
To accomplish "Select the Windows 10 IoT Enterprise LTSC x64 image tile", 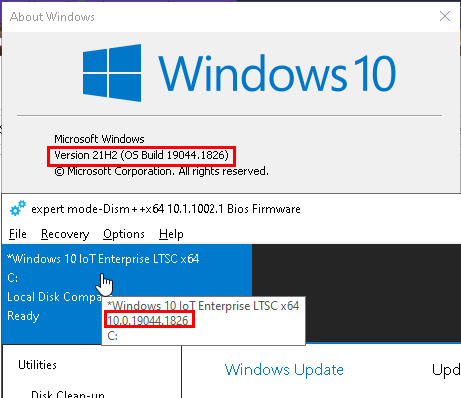I will pos(127,294).
